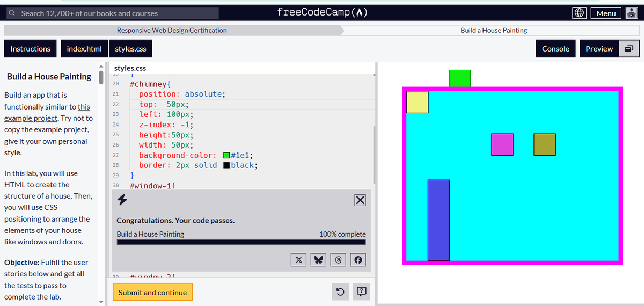The width and height of the screenshot is (644, 306).
Task: Open the Menu button
Action: [606, 13]
